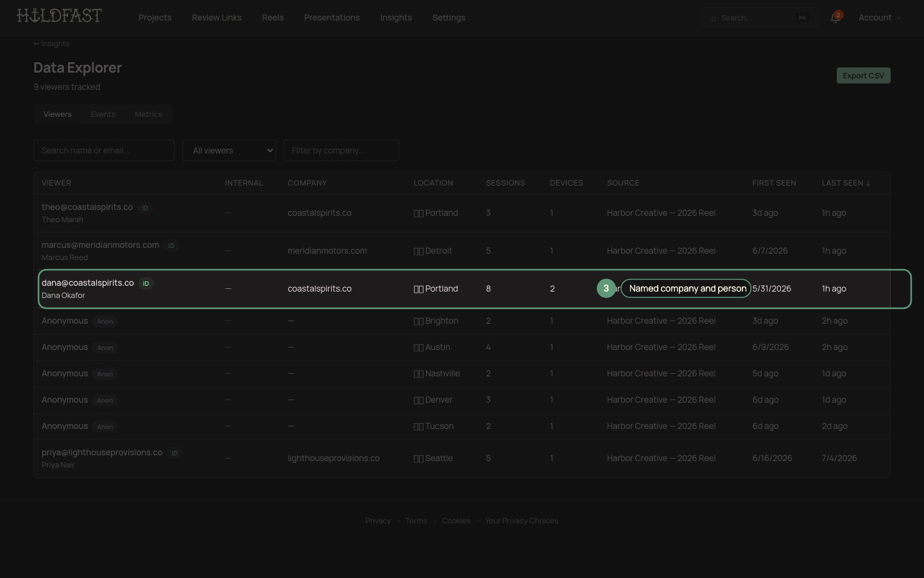Click the Anon badge in Austin row

click(x=105, y=348)
